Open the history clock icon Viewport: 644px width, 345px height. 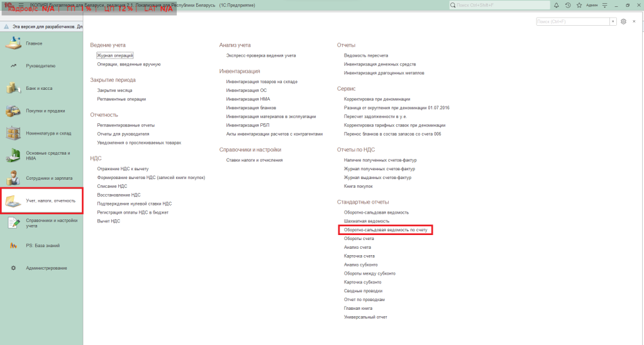(568, 5)
